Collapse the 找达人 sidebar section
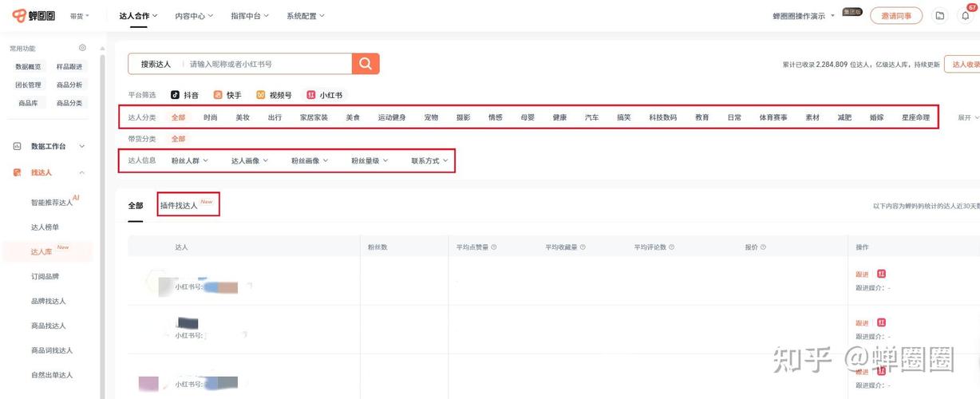Screen dimensions: 980x399 click(x=81, y=172)
